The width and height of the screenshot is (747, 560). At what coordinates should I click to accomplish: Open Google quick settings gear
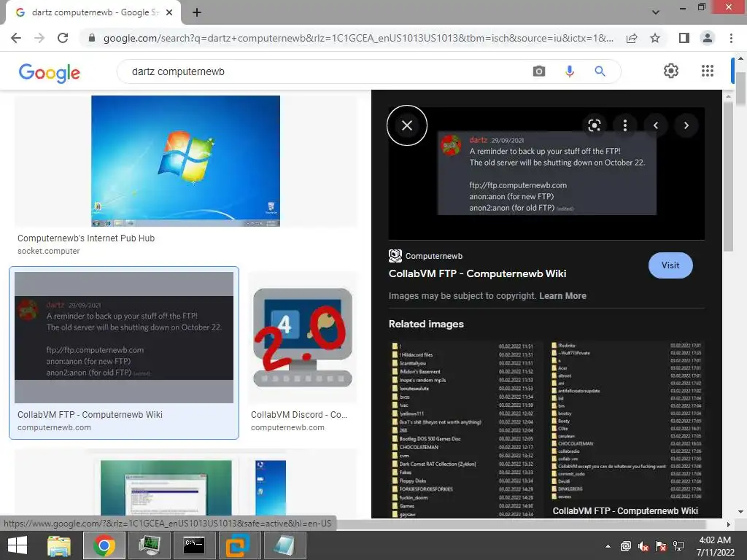pos(671,71)
